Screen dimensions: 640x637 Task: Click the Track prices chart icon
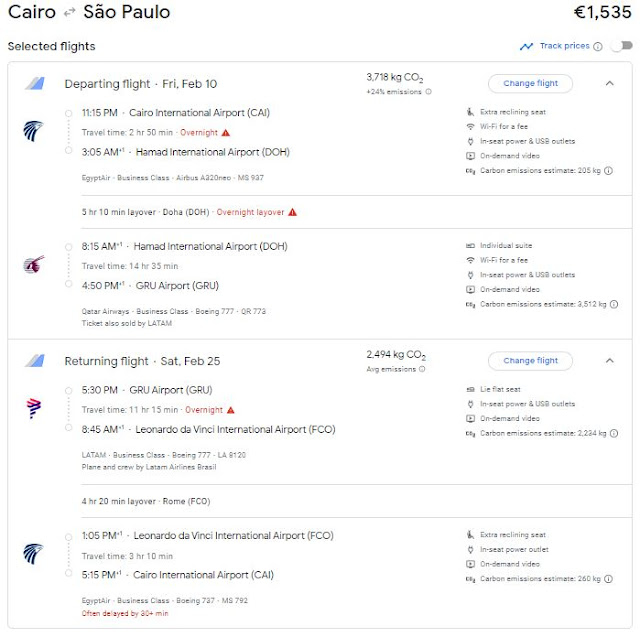tap(526, 46)
